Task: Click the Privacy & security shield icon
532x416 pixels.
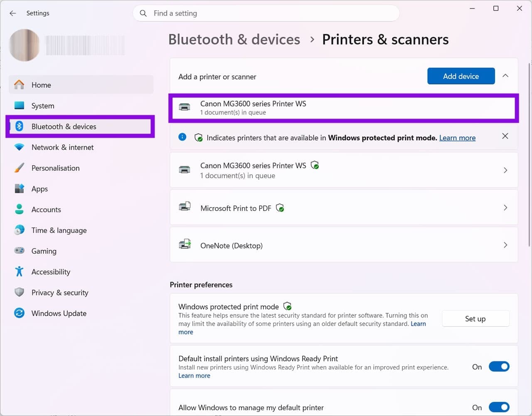Action: (19, 292)
